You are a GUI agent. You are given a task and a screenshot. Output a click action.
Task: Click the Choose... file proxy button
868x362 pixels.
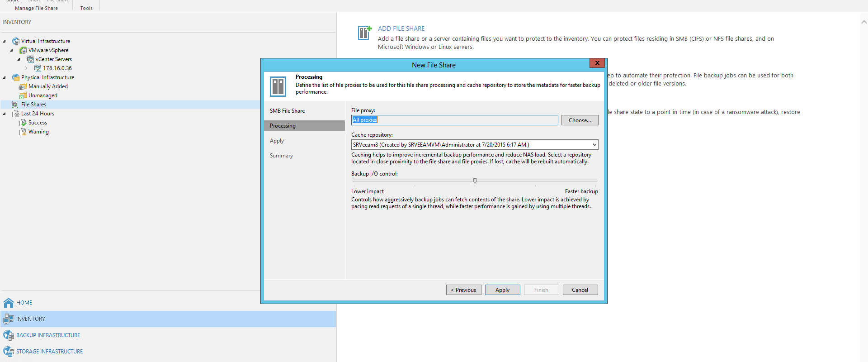tap(580, 120)
